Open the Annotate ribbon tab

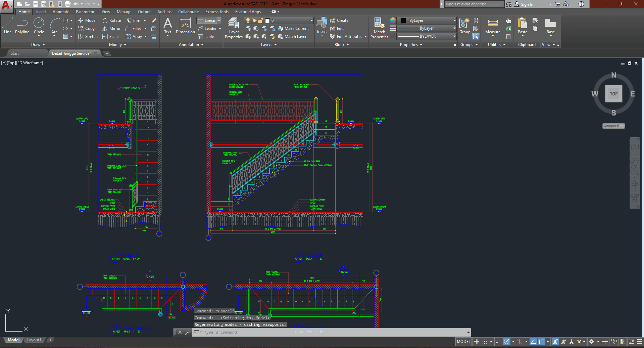point(61,12)
